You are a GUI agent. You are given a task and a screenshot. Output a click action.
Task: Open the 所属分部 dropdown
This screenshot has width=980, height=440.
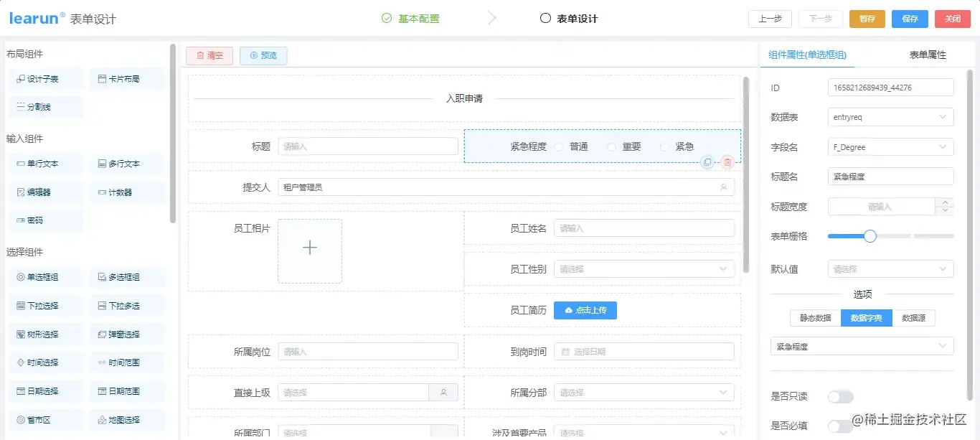pyautogui.click(x=644, y=393)
